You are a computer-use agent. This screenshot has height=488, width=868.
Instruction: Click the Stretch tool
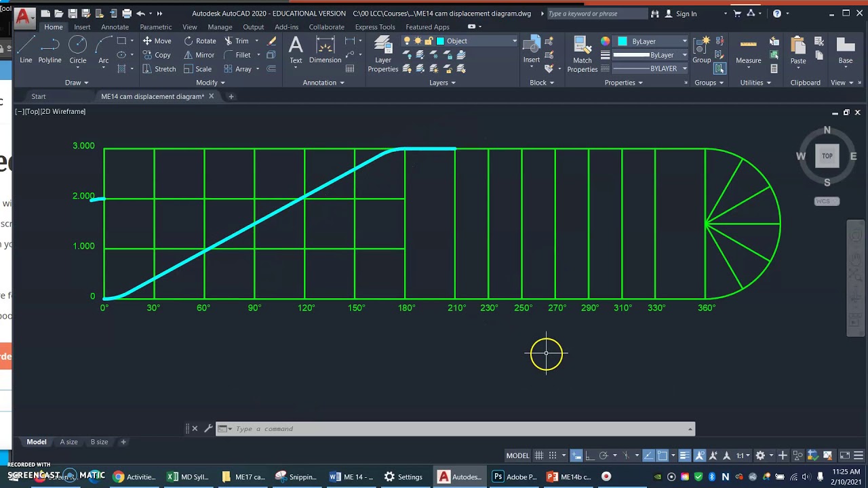(x=159, y=69)
